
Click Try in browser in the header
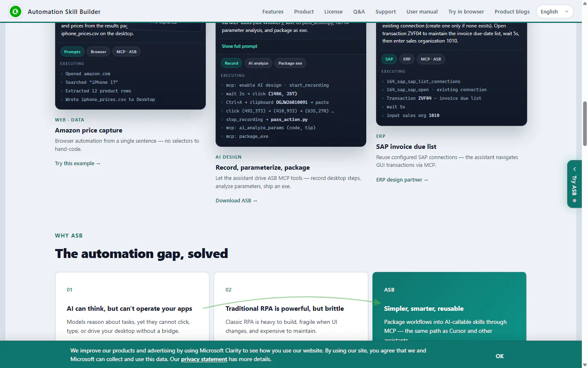pyautogui.click(x=466, y=11)
